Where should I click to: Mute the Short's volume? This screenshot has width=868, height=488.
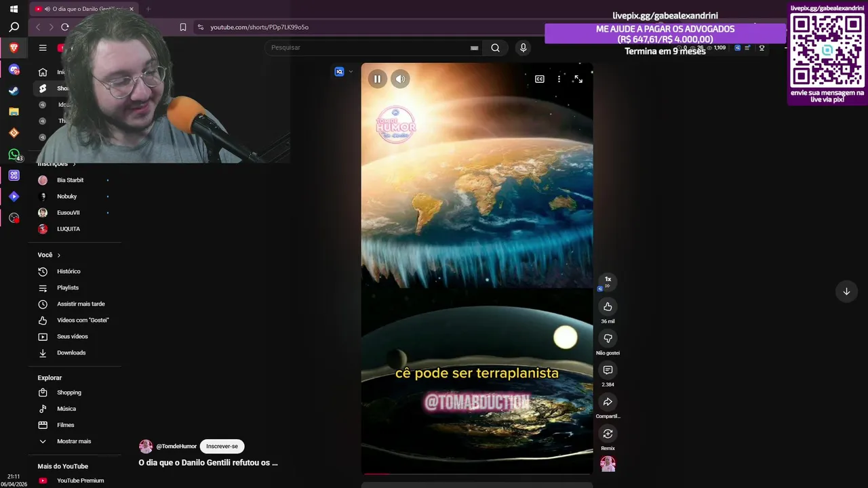pyautogui.click(x=401, y=79)
